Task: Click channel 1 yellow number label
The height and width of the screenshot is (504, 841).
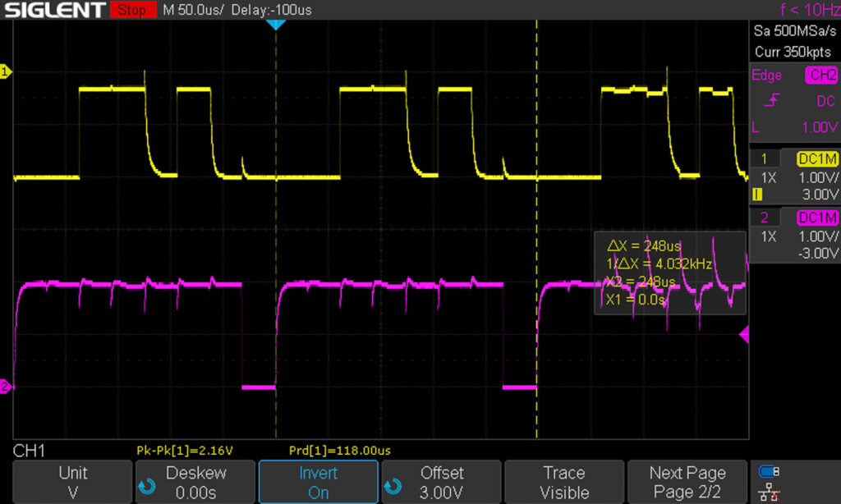Action: pyautogui.click(x=765, y=158)
